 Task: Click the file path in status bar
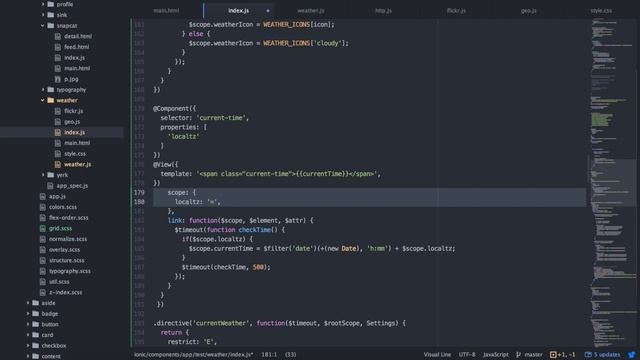click(x=193, y=355)
